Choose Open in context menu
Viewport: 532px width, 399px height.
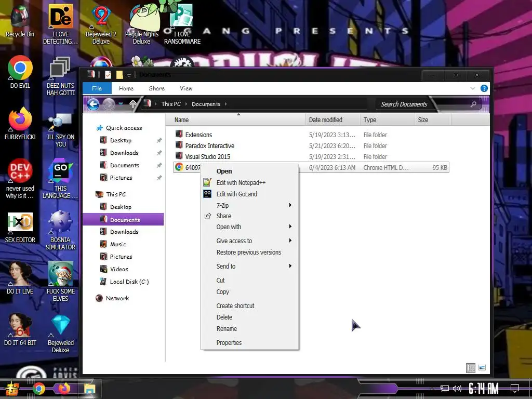(x=250, y=171)
